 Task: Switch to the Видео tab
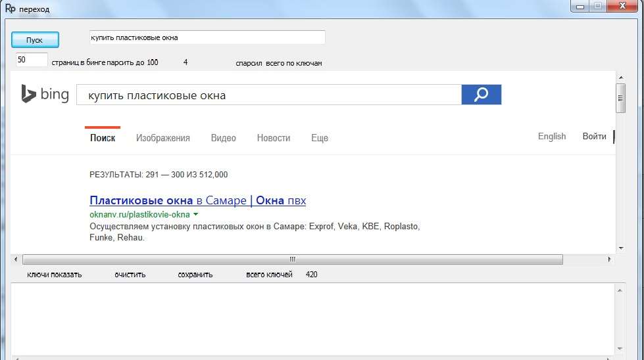(x=224, y=138)
